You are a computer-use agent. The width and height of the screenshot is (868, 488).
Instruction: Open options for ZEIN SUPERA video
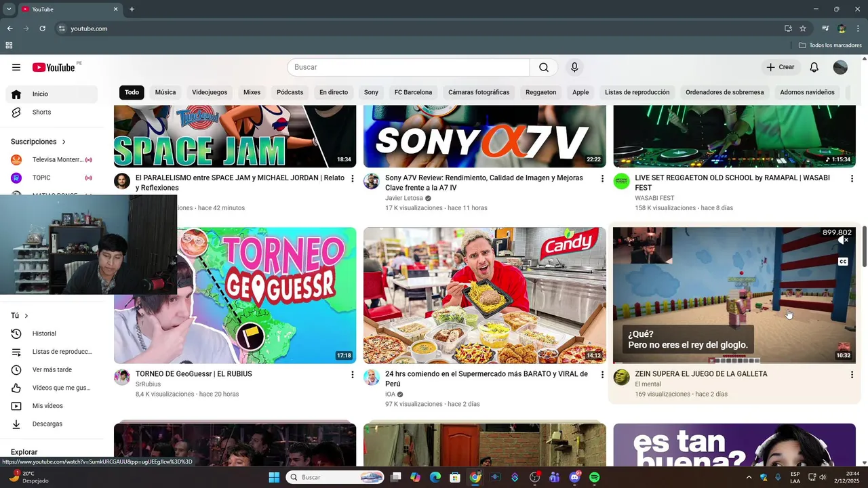coord(852,374)
